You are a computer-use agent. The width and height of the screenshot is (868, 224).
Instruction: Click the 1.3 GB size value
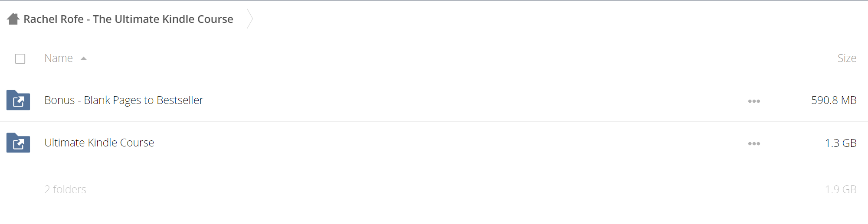(x=841, y=143)
